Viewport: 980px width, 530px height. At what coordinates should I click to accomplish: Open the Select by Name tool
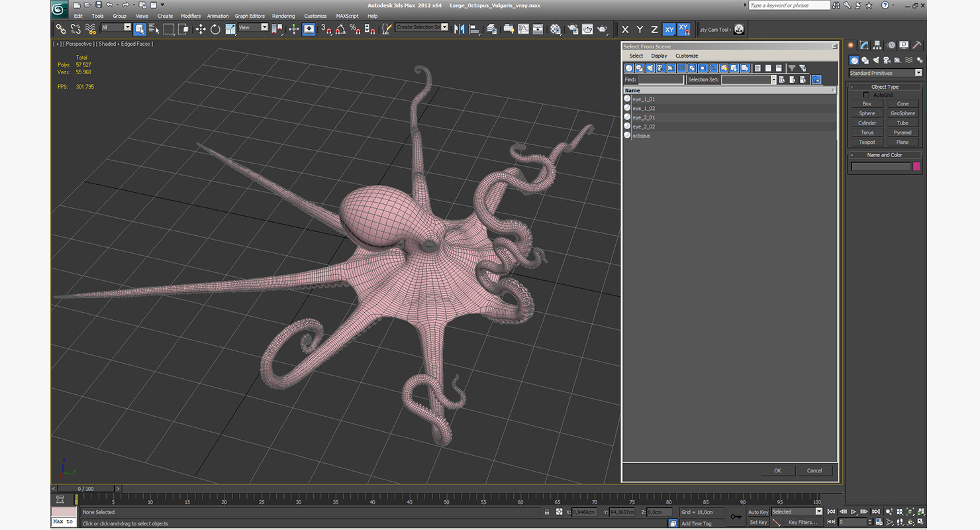coord(154,29)
